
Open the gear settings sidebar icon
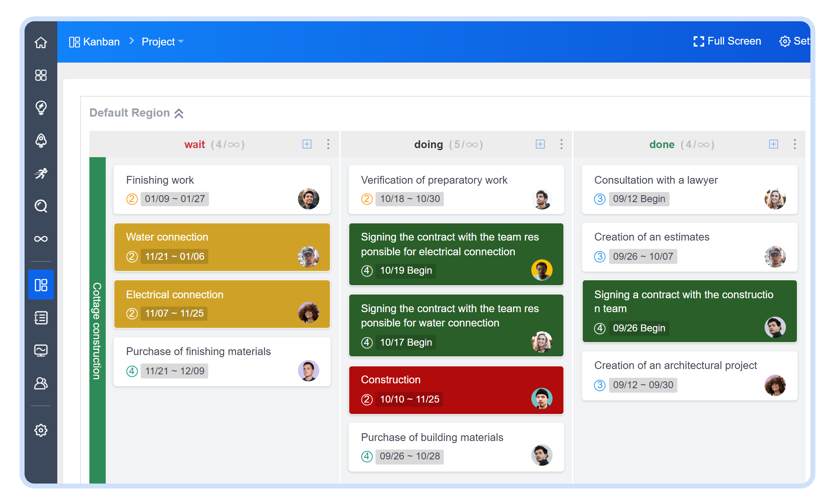coord(41,430)
